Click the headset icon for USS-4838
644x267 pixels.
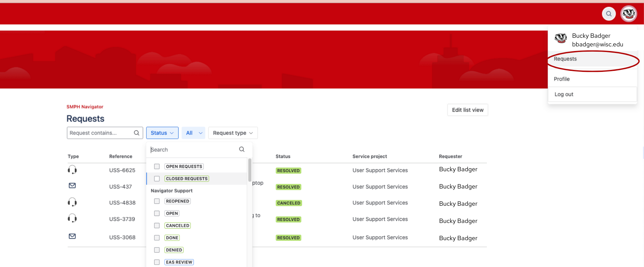coord(72,202)
